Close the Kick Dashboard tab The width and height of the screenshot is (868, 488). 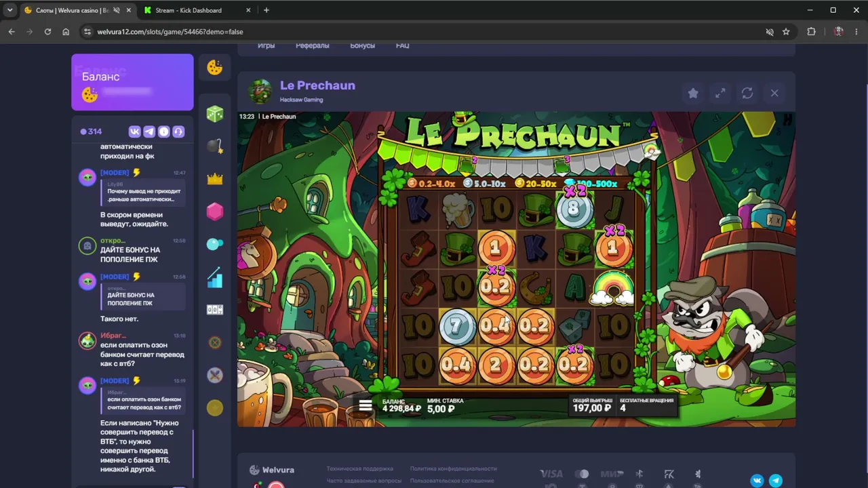click(247, 10)
